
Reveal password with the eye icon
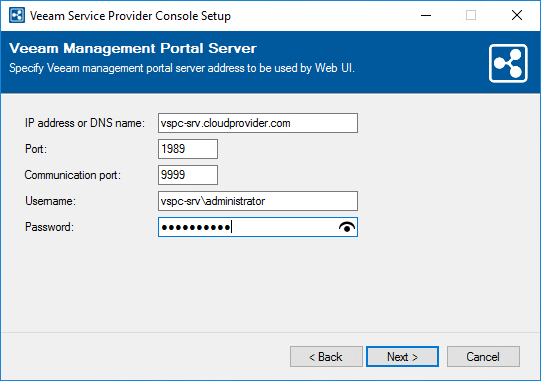347,227
